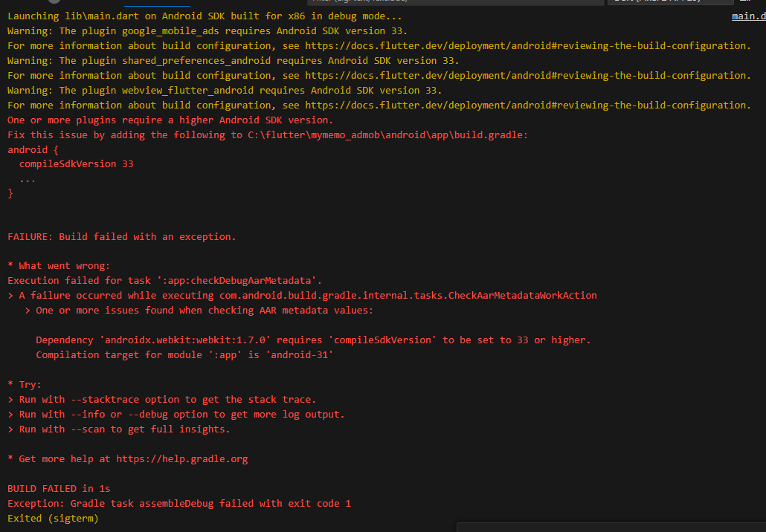Click the '* What went wrong:' line
The height and width of the screenshot is (532, 766).
(x=59, y=266)
